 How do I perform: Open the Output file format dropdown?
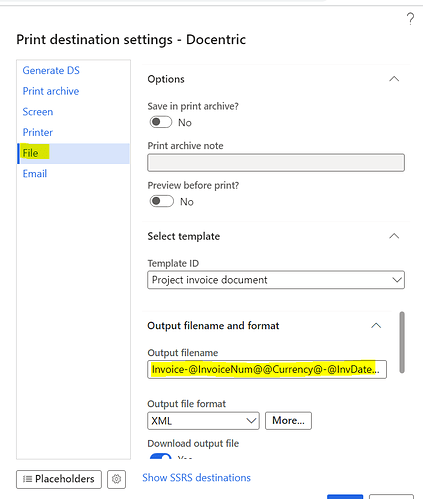pos(203,421)
